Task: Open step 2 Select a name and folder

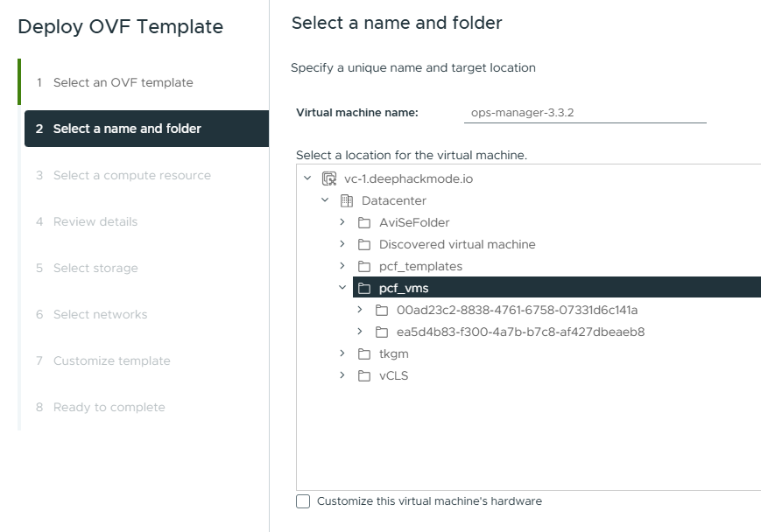Action: coord(146,129)
